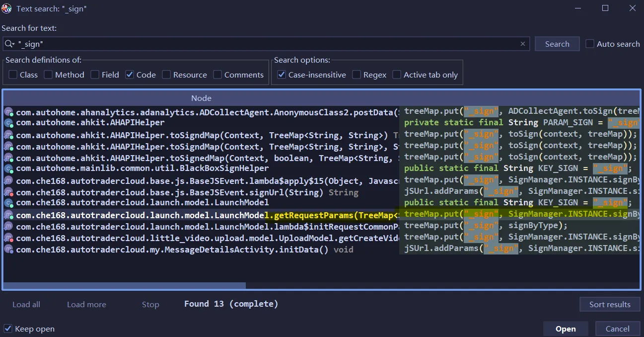The width and height of the screenshot is (644, 337).
Task: Enable the Regex search option
Action: 357,75
